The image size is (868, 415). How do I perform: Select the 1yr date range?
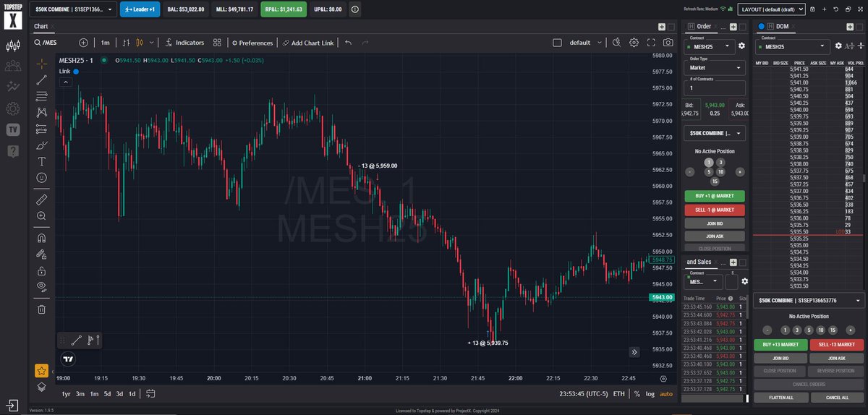pos(66,394)
